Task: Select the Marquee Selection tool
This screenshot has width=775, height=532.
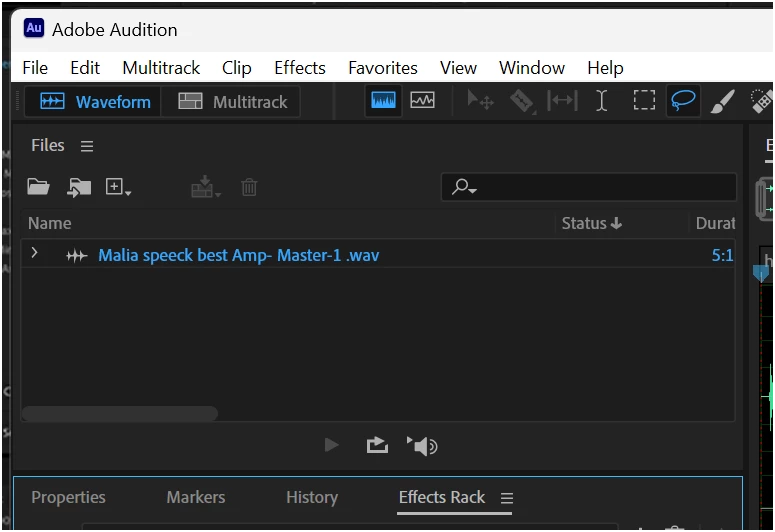Action: coord(644,100)
